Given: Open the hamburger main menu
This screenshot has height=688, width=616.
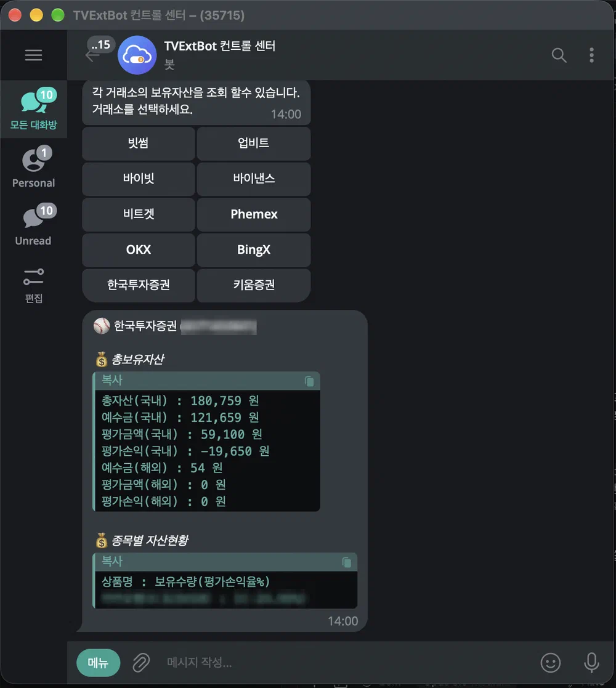Looking at the screenshot, I should click(33, 55).
